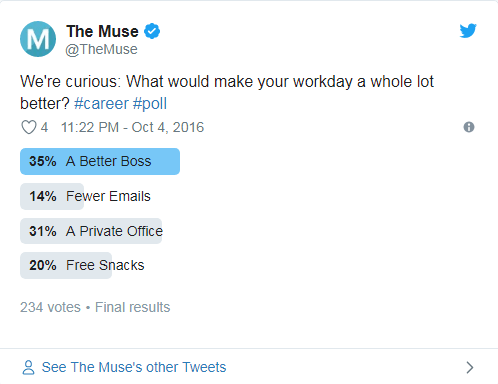Like the tweet with heart icon
The width and height of the screenshot is (498, 384).
(29, 127)
